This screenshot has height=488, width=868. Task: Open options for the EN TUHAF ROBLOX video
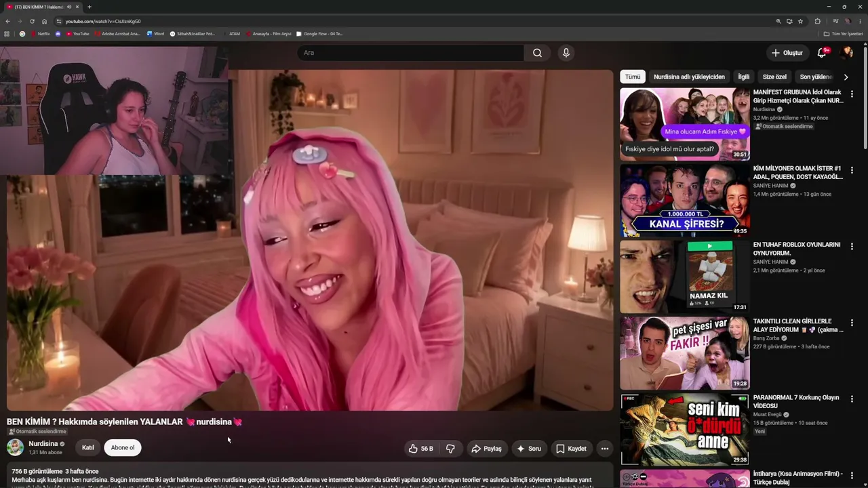coord(852,247)
